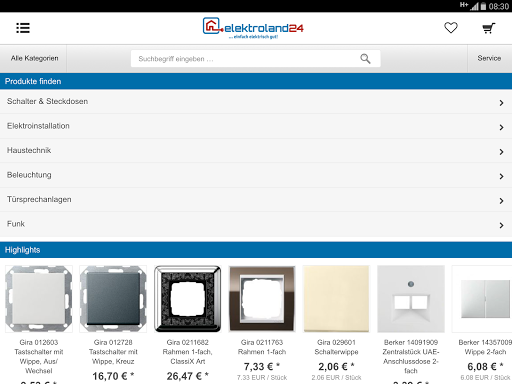Open the Service menu
Viewport: 512px width, 384px height.
pyautogui.click(x=489, y=58)
